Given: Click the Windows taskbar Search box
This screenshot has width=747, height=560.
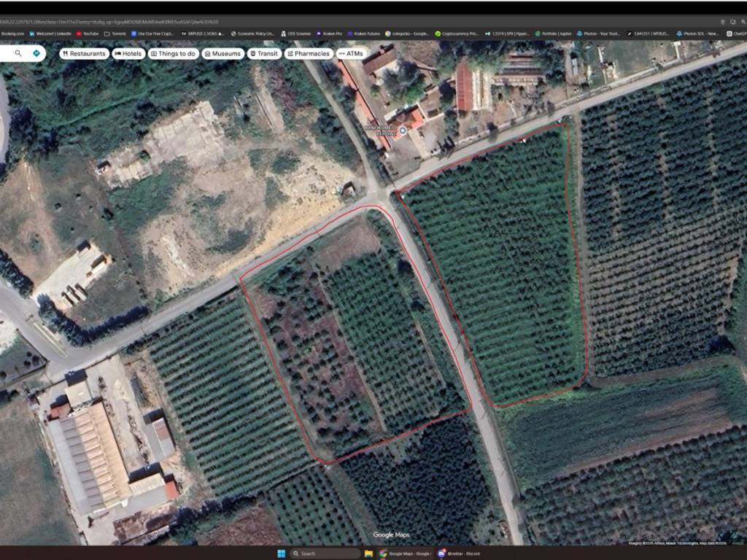Looking at the screenshot, I should point(325,553).
